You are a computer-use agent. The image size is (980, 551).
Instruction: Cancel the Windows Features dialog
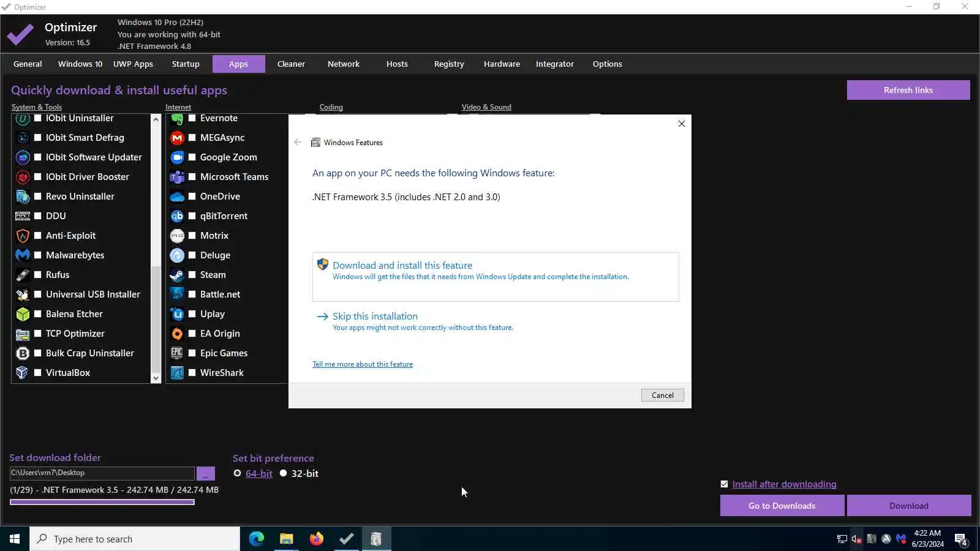(x=663, y=395)
